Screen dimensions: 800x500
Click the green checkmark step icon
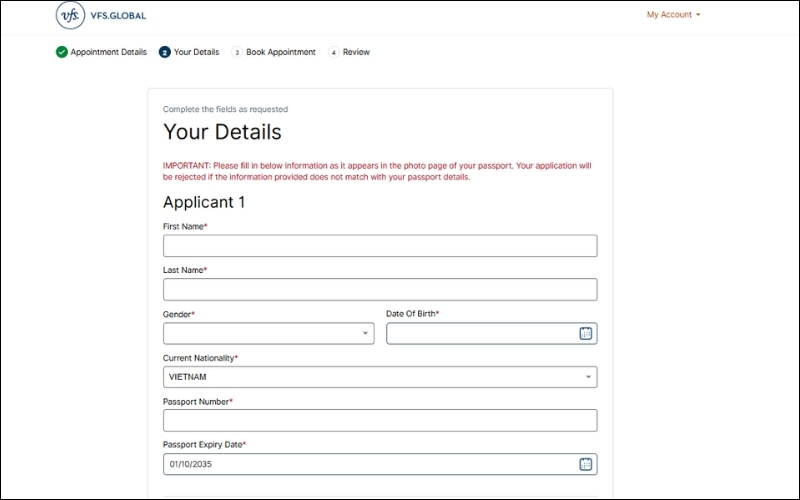(x=62, y=52)
